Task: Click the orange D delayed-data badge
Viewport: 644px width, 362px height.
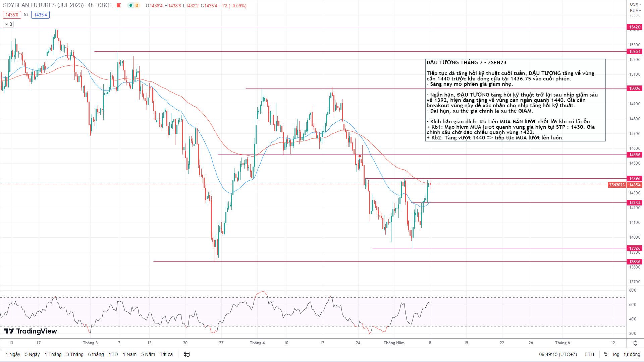Action: pos(137,6)
